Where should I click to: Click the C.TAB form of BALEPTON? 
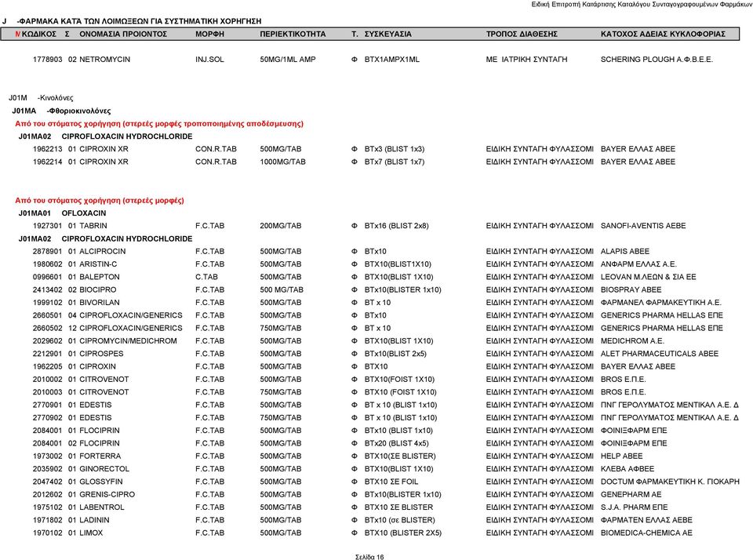(206, 277)
